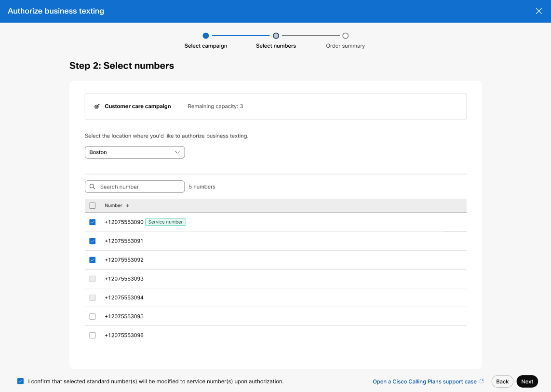The width and height of the screenshot is (551, 392).
Task: Uncheck the +12075553091 number checkbox
Action: [x=93, y=241]
